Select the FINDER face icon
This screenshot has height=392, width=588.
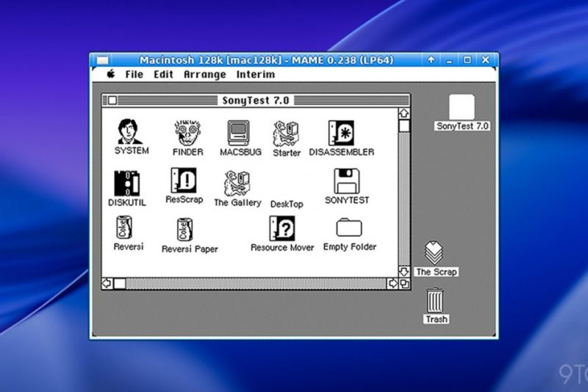pyautogui.click(x=187, y=133)
